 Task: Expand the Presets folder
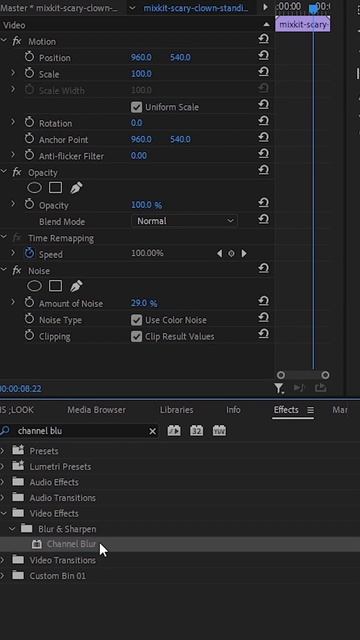[x=2, y=451]
